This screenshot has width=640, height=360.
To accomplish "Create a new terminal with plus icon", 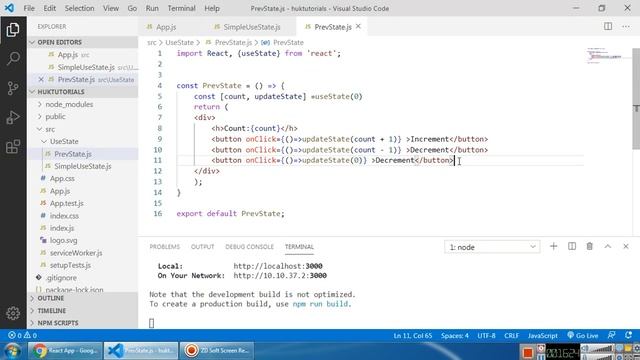I will [553, 246].
